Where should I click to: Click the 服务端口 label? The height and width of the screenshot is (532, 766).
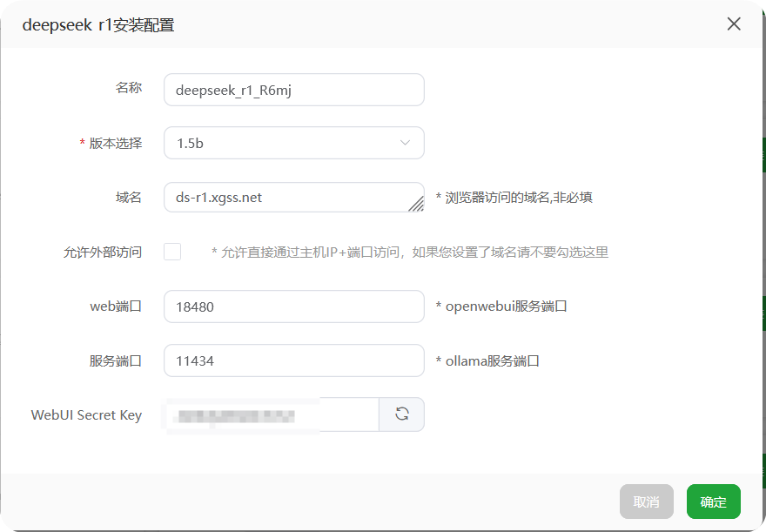(x=115, y=361)
